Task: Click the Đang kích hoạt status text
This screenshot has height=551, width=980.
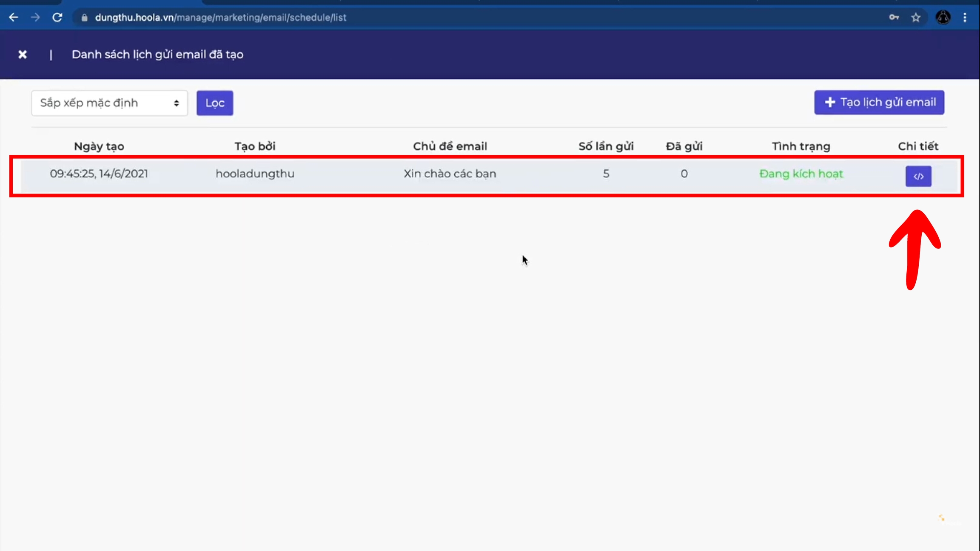Action: (801, 174)
